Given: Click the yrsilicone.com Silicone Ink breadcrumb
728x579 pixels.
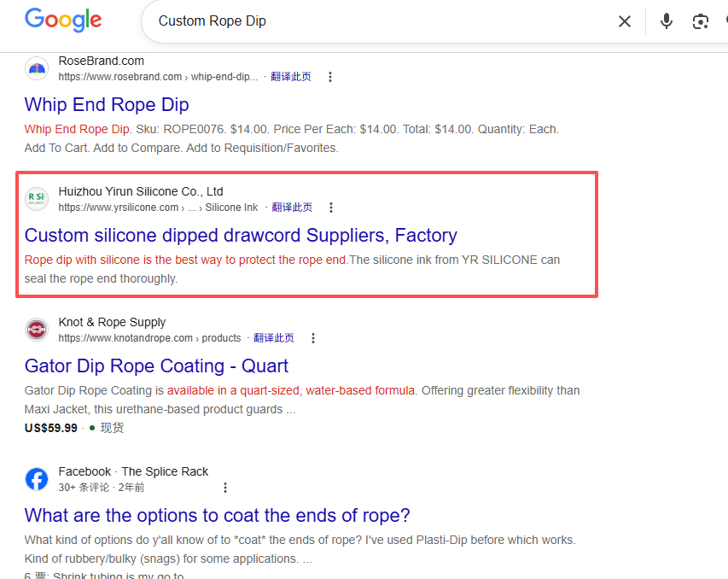Looking at the screenshot, I should [x=158, y=208].
